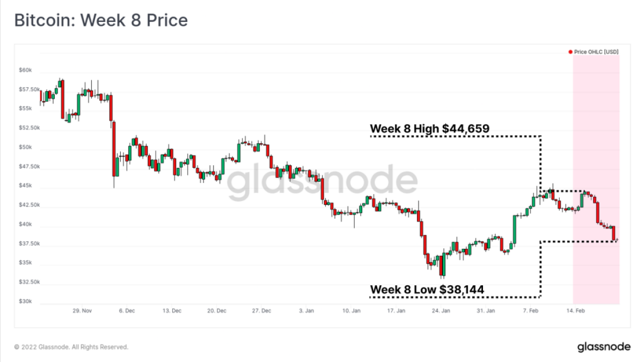Click the 10. Jan date label

click(351, 311)
